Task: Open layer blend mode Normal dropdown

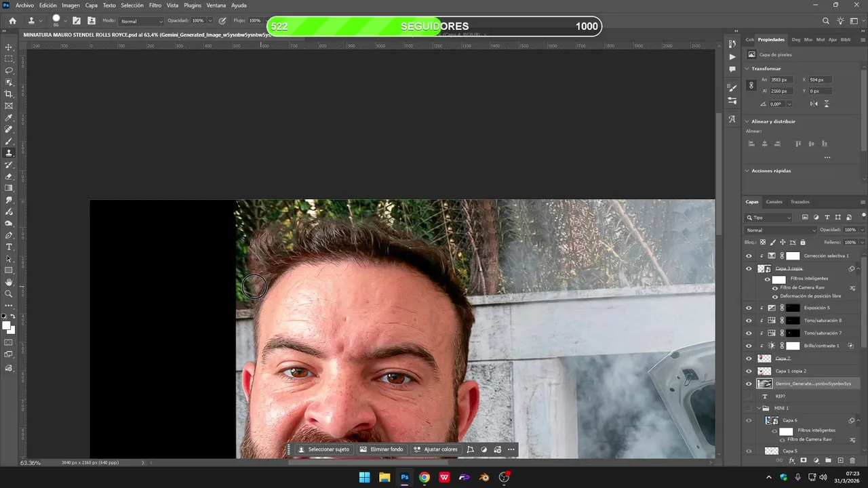Action: click(x=781, y=230)
